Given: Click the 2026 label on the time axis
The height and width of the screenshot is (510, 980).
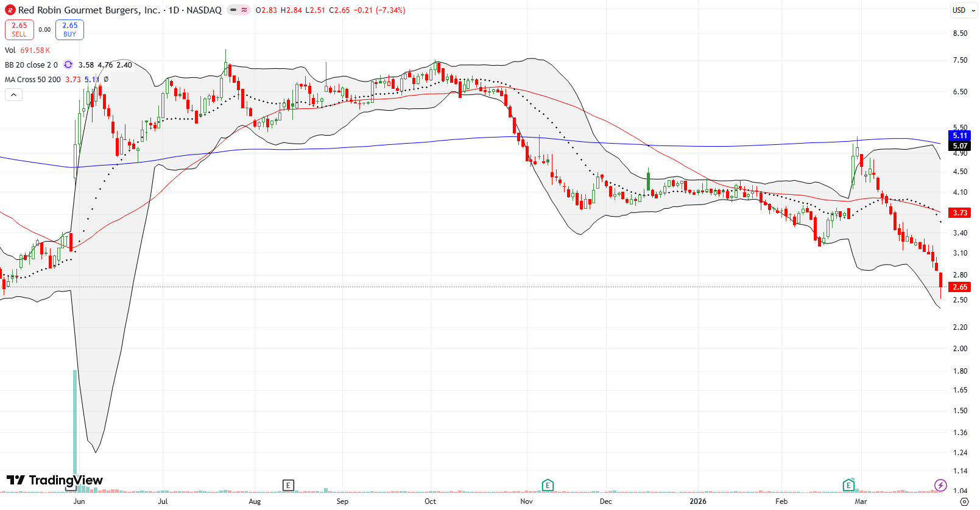Looking at the screenshot, I should pyautogui.click(x=698, y=501).
